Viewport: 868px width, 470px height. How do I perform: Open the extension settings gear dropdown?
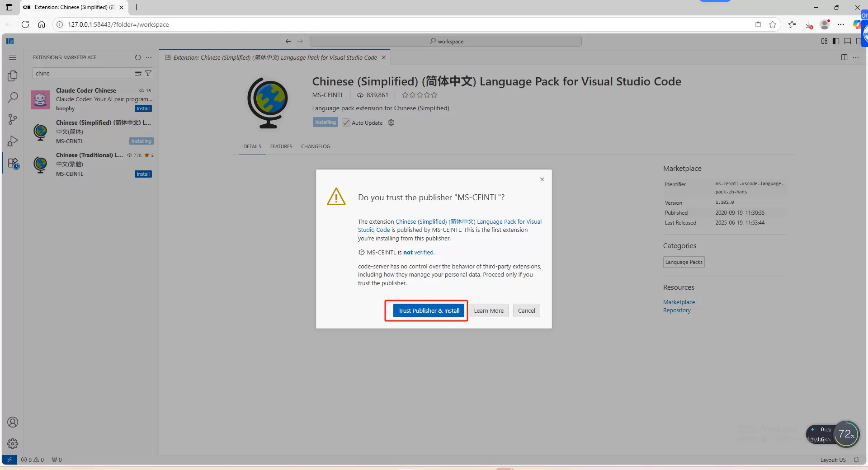click(x=391, y=123)
